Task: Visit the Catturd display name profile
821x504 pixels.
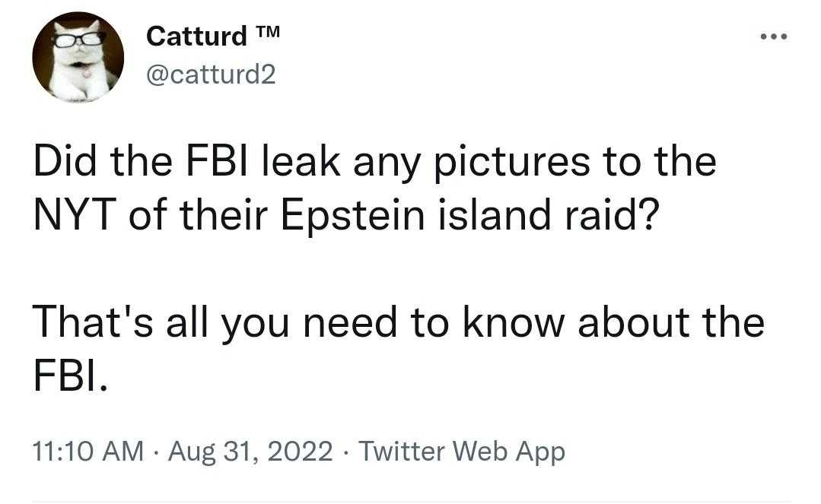Action: [196, 36]
